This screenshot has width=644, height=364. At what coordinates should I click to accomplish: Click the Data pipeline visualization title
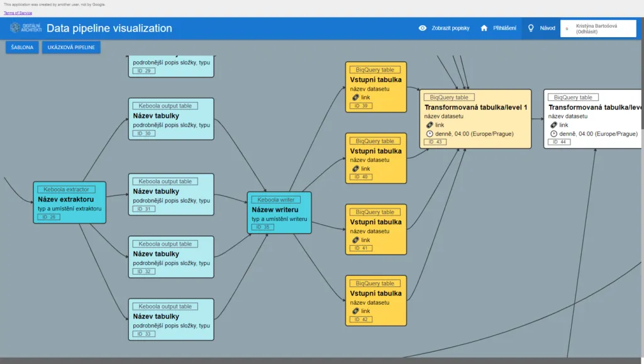pyautogui.click(x=109, y=28)
